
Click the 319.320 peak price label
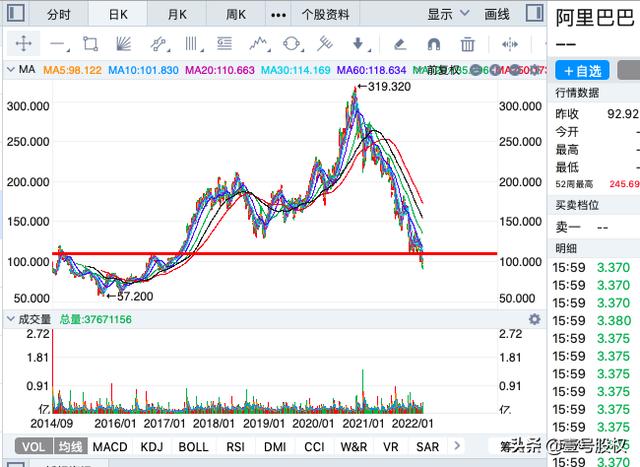tap(389, 87)
